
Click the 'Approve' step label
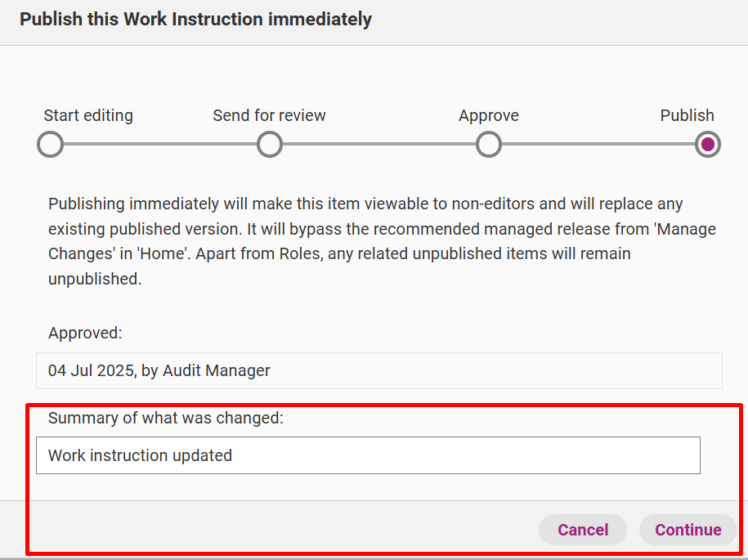(x=489, y=115)
